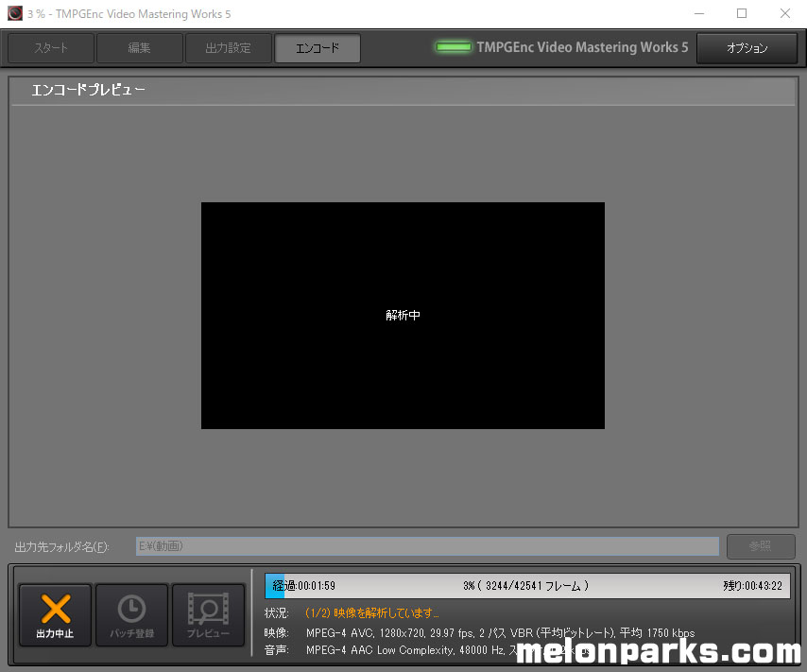Viewport: 807px width, 672px height.
Task: Open the 出力設定 tab
Action: [x=228, y=48]
